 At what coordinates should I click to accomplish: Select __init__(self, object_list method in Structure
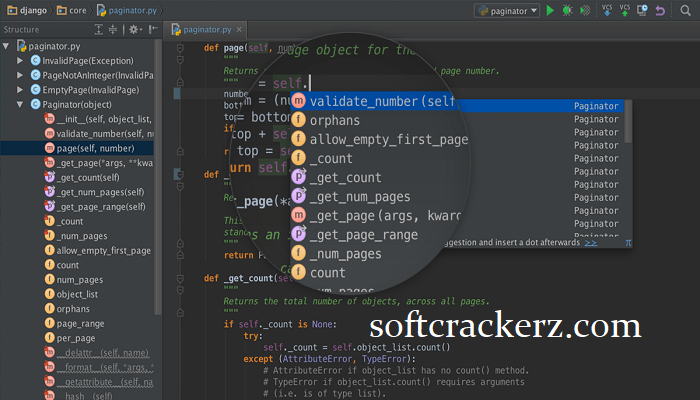[98, 119]
